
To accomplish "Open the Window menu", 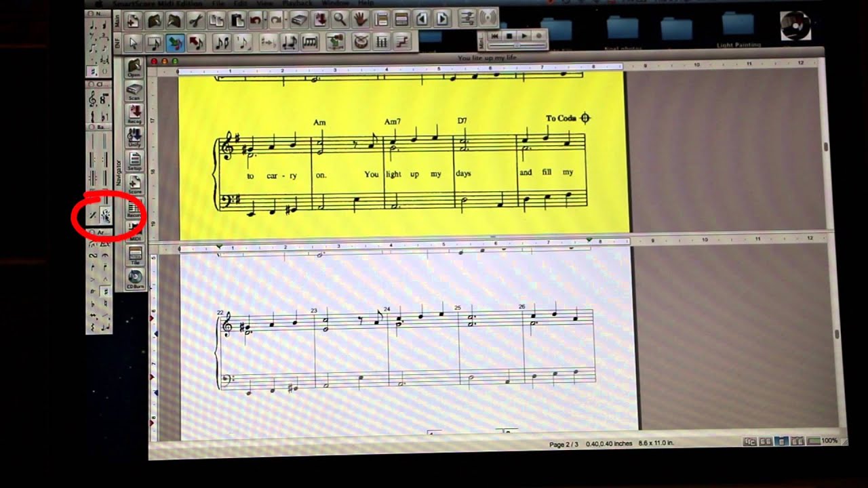I will click(335, 3).
